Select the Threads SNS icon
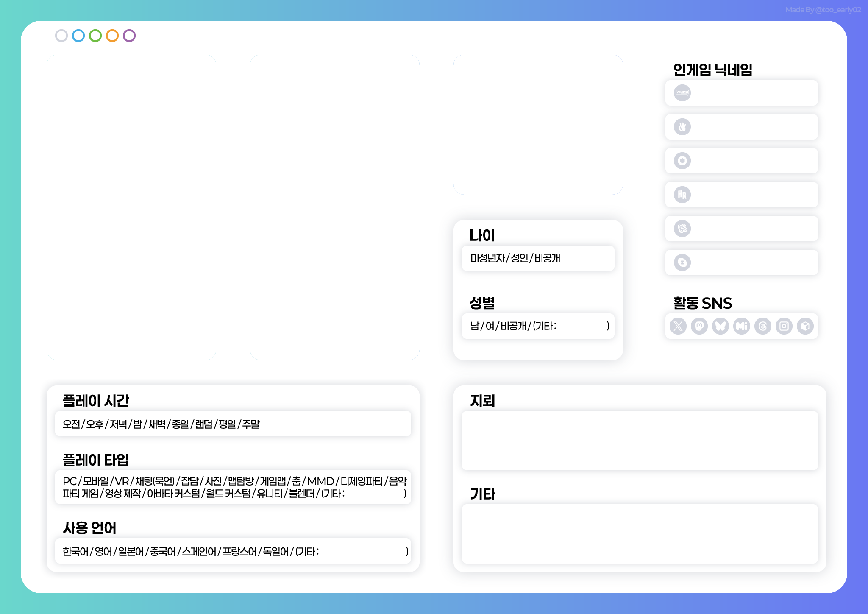Image resolution: width=868 pixels, height=614 pixels. click(762, 326)
